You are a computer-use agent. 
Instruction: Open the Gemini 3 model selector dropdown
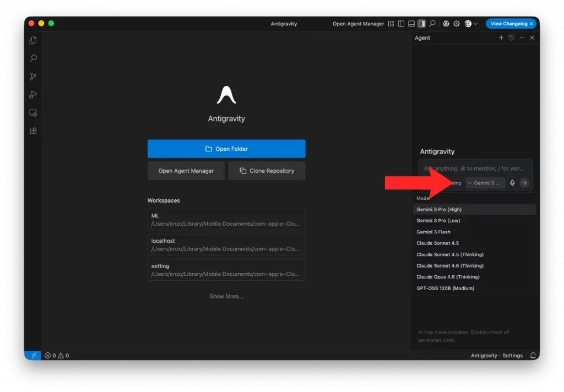coord(485,183)
